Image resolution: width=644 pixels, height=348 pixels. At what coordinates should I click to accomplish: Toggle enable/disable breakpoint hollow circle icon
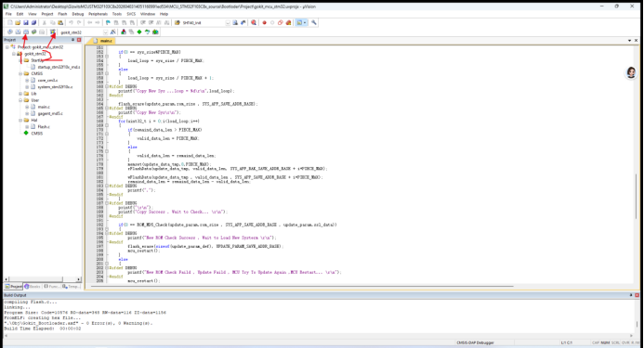[272, 23]
